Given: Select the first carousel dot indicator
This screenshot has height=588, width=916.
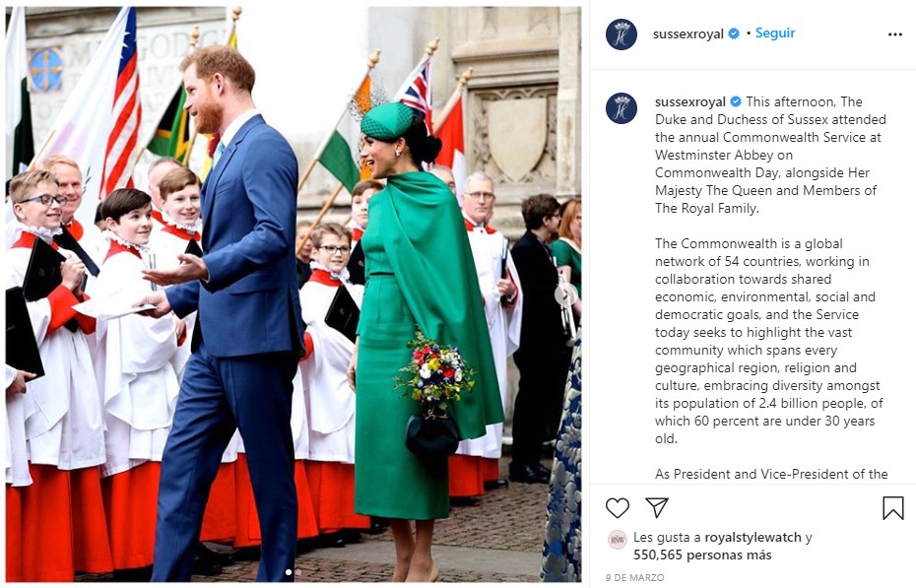Looking at the screenshot, I should (288, 572).
